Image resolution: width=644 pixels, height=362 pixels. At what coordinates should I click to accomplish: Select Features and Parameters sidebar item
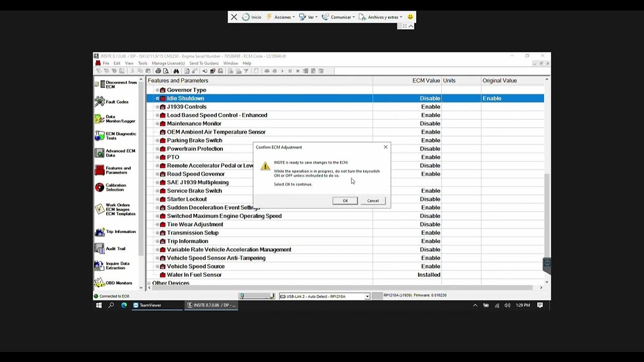114,170
